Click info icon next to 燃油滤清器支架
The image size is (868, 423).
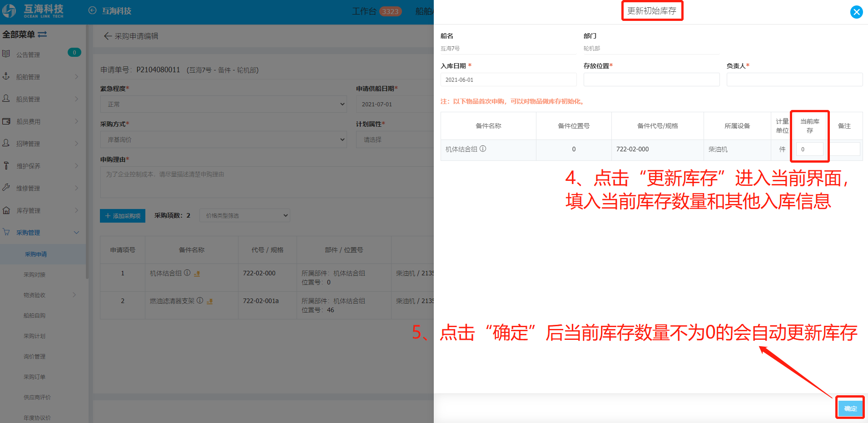point(200,300)
